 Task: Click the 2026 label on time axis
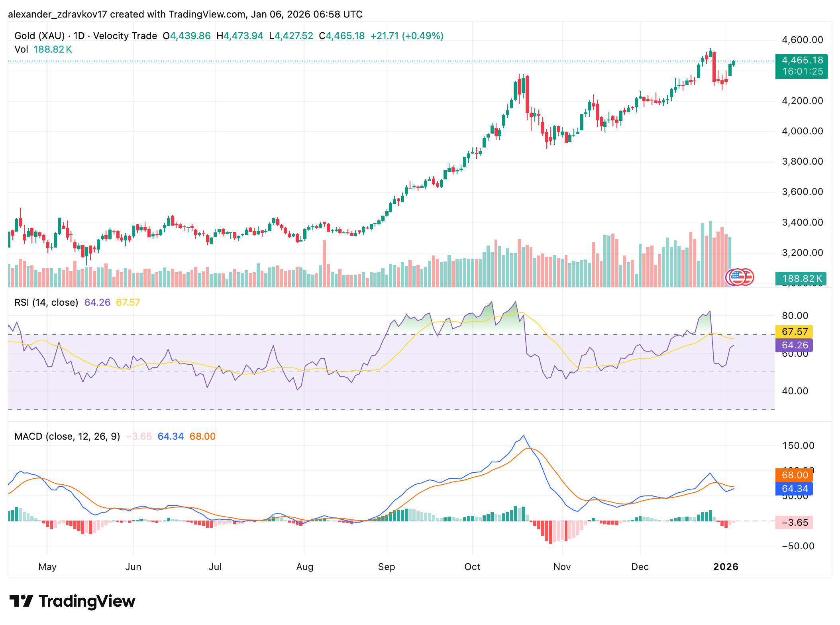(726, 567)
